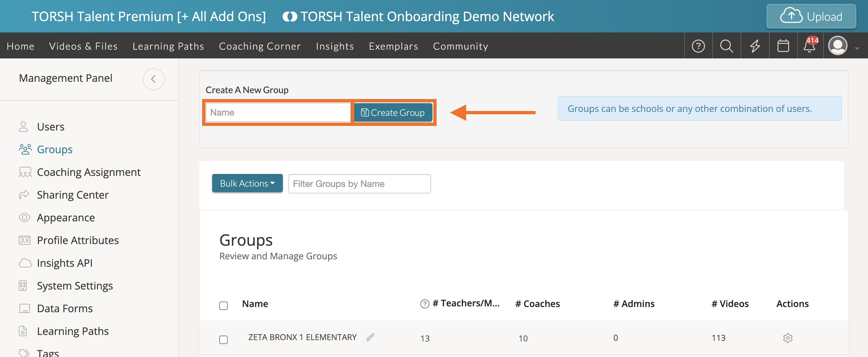The image size is (868, 357).
Task: Open Coaching Assignment in sidebar
Action: (x=89, y=172)
